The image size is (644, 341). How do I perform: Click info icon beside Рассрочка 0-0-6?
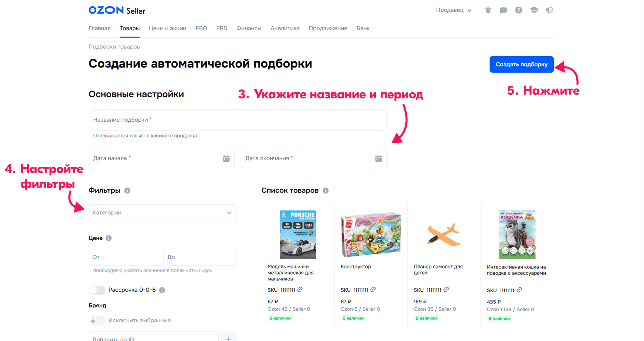pyautogui.click(x=162, y=290)
